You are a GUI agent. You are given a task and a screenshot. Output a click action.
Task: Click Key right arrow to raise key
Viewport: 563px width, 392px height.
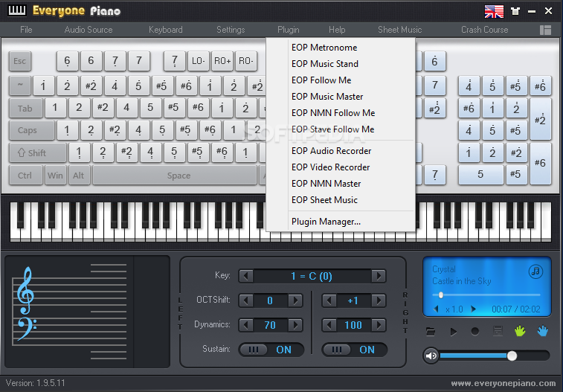(379, 276)
